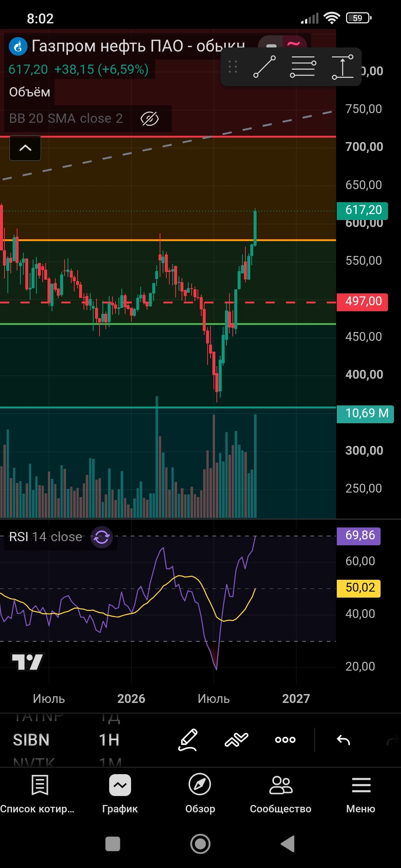Select the orange horizontal price line
Viewport: 401px width, 868px height.
pos(168,240)
